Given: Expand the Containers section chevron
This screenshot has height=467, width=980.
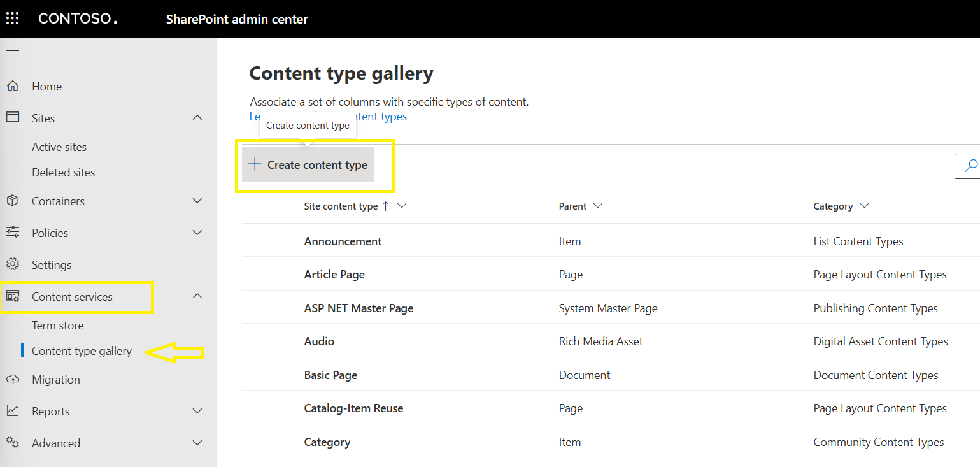Looking at the screenshot, I should click(x=197, y=201).
